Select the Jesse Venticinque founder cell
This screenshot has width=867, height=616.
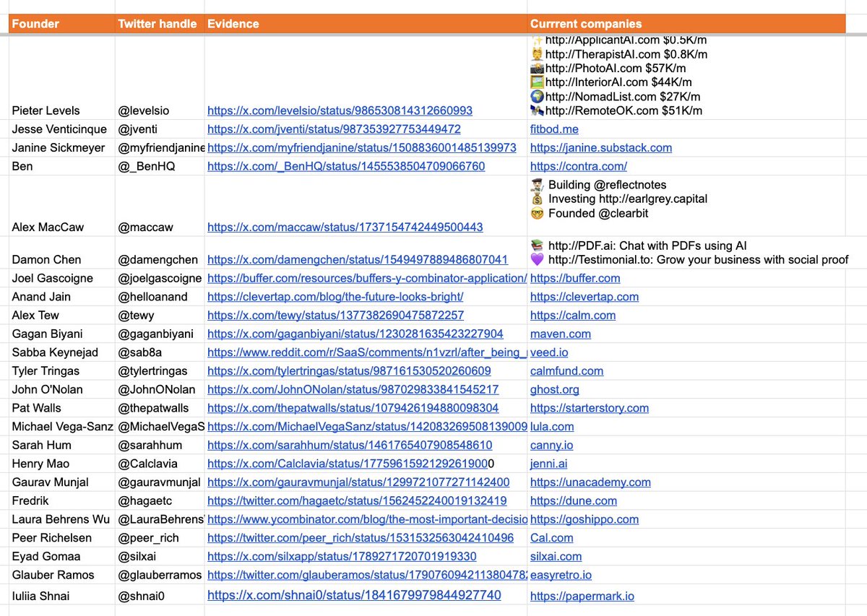[61, 129]
